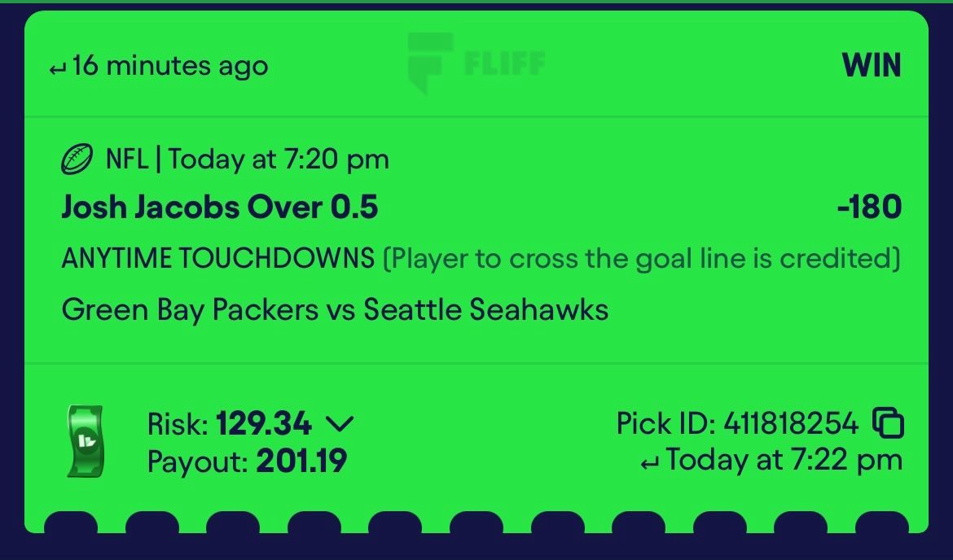Click the 16 minutes ago timestamp
Image resolution: width=953 pixels, height=560 pixels.
pos(170,66)
